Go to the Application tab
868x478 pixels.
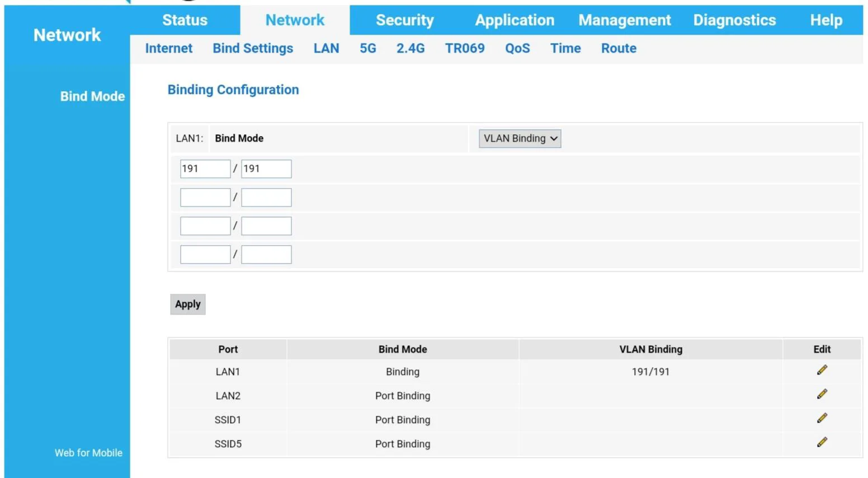(x=515, y=20)
